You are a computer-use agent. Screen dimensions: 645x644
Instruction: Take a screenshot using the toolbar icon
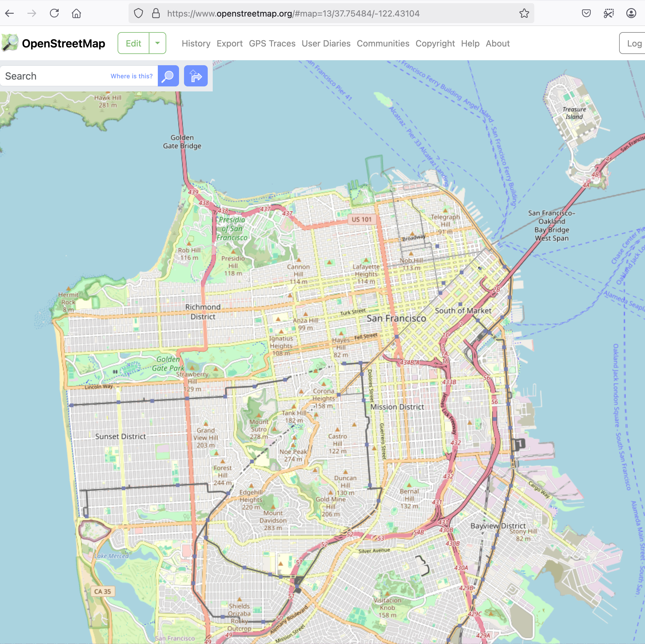pyautogui.click(x=609, y=13)
